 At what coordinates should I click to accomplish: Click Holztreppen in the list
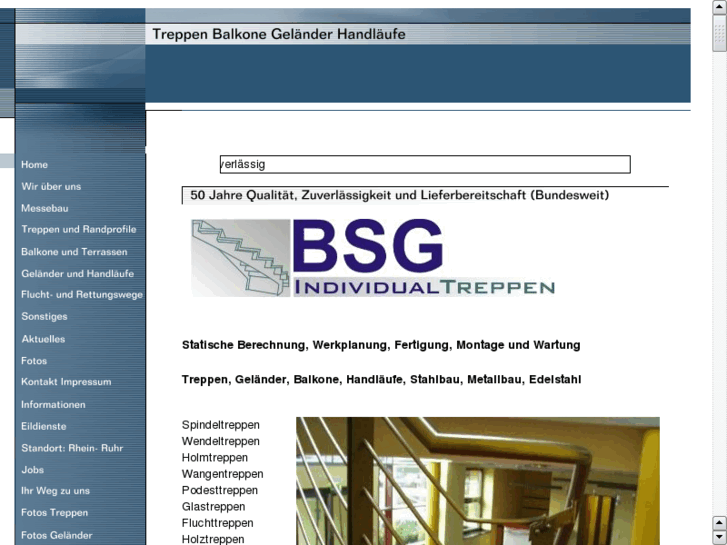point(213,539)
